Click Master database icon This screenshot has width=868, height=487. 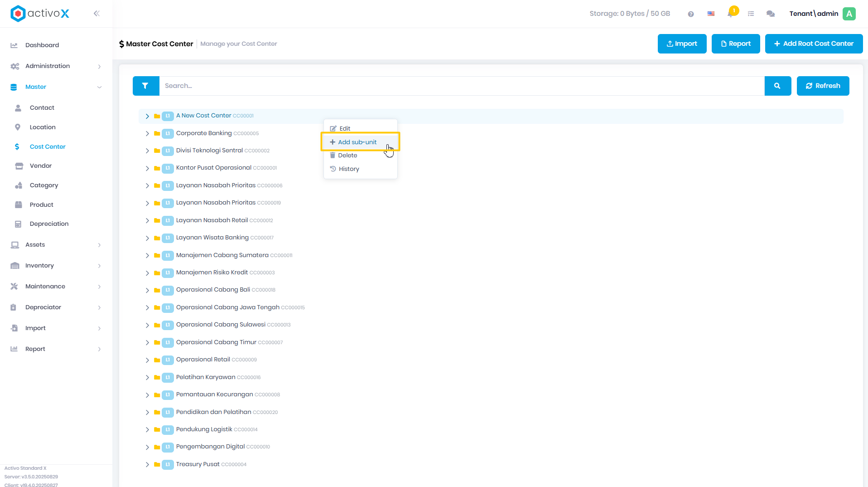[x=14, y=87]
